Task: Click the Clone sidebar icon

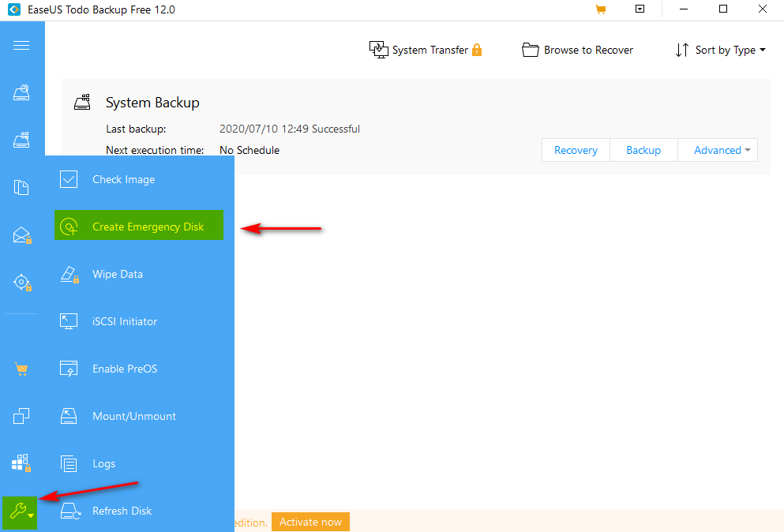Action: [21, 415]
